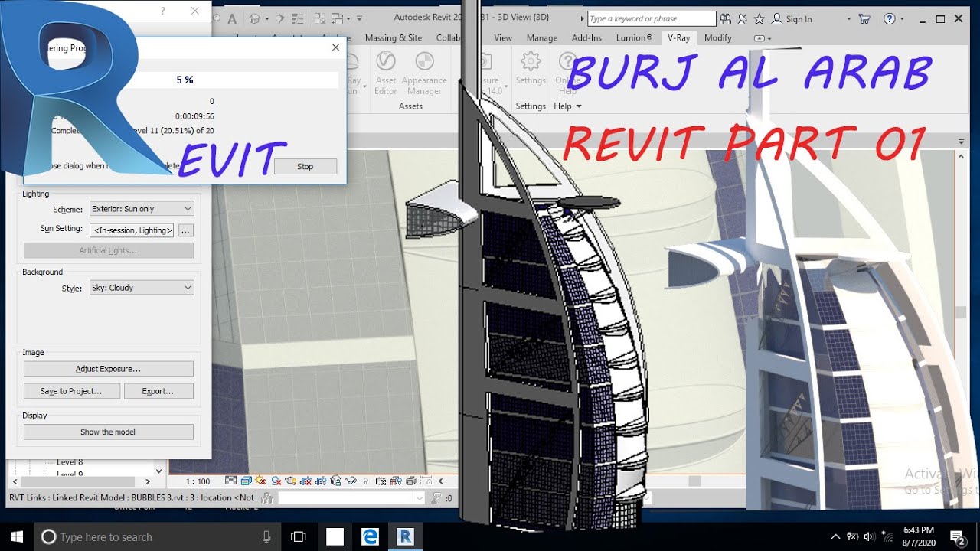Click the quick access Text tool

pos(232,18)
